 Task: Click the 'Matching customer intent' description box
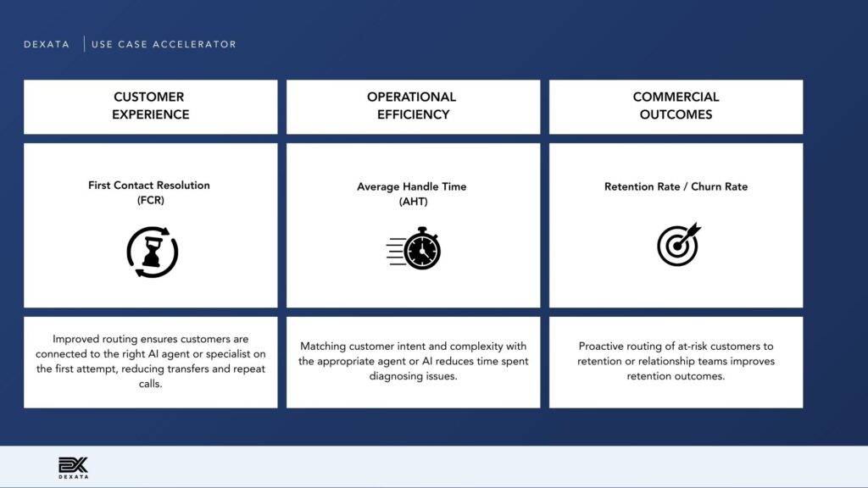coord(413,362)
